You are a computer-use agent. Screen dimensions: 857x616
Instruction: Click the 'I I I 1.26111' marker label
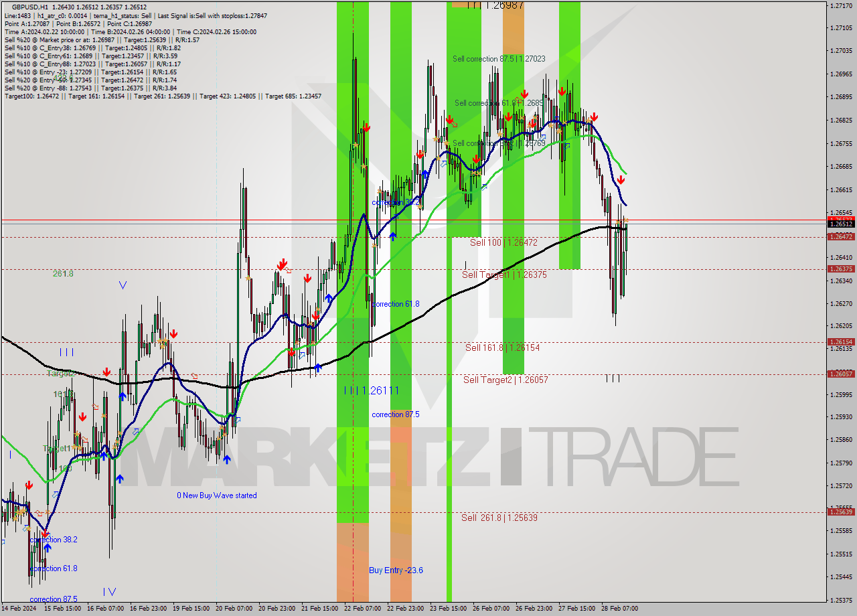point(372,390)
